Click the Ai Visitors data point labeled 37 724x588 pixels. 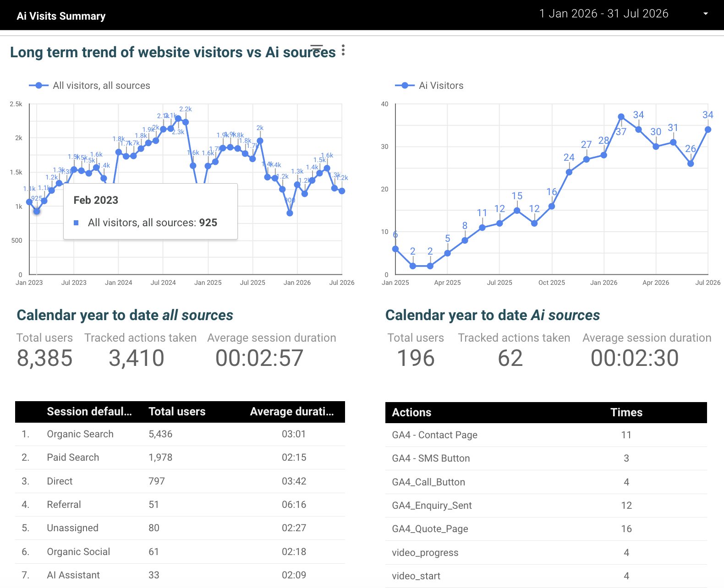pos(621,117)
